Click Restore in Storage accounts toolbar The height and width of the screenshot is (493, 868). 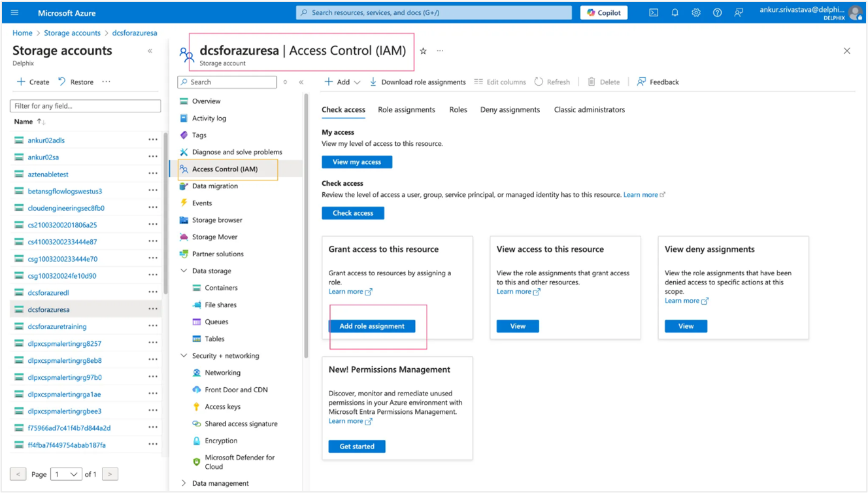[76, 82]
